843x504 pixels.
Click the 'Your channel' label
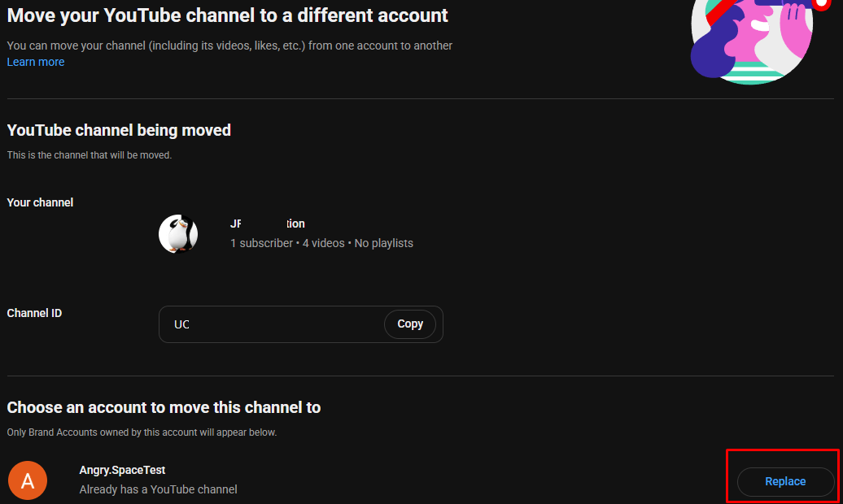[x=40, y=202]
